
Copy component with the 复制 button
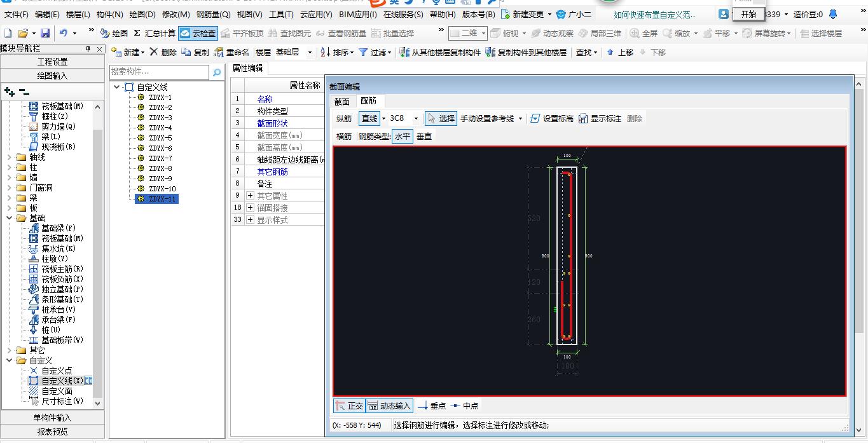(x=195, y=52)
